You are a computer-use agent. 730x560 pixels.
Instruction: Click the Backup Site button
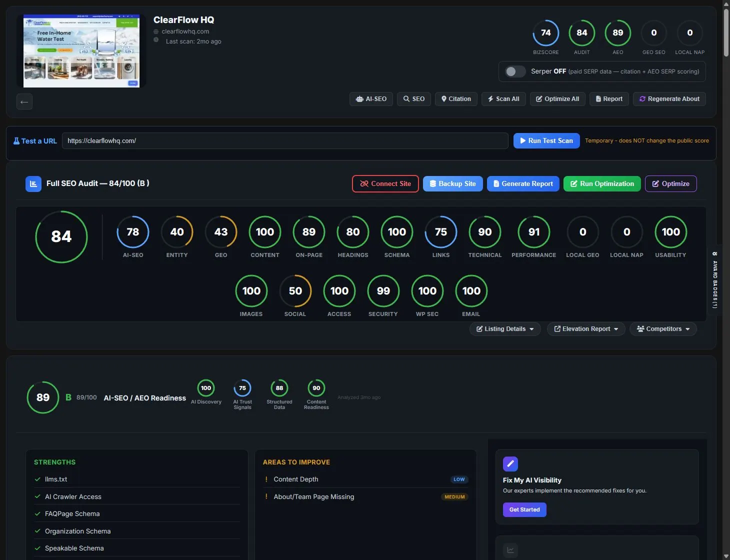453,184
